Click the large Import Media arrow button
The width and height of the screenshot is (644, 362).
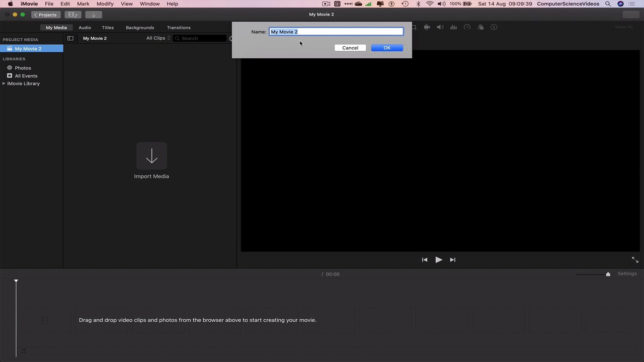point(151,155)
